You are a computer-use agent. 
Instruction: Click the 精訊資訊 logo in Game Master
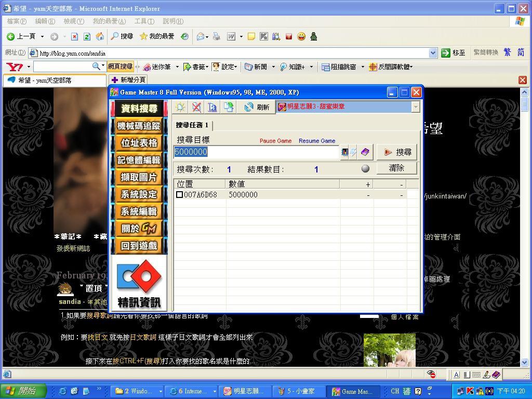139,283
